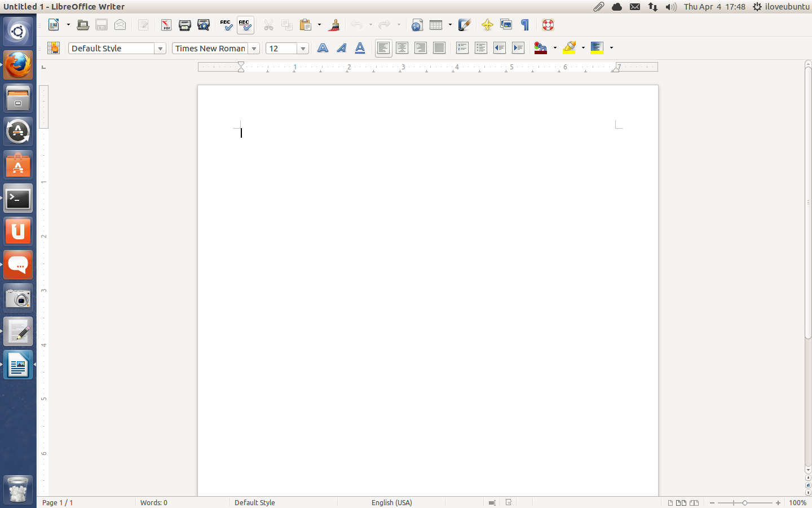
Task: Adjust the zoom slider handle
Action: [745, 502]
